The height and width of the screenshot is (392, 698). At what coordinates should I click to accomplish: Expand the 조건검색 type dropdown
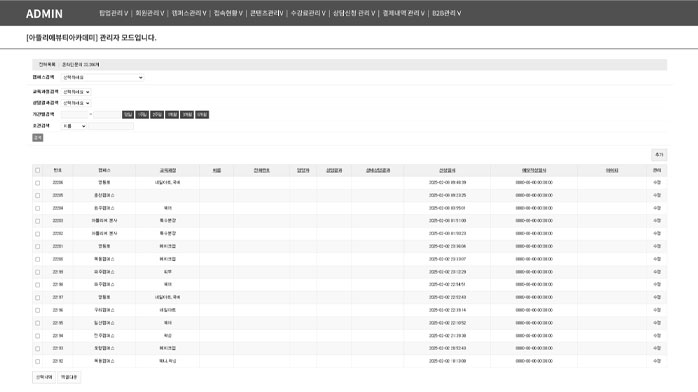point(74,126)
